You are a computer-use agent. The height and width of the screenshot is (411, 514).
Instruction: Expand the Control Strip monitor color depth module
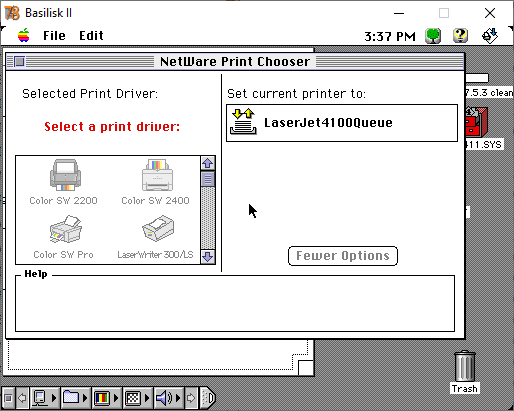pyautogui.click(x=107, y=398)
